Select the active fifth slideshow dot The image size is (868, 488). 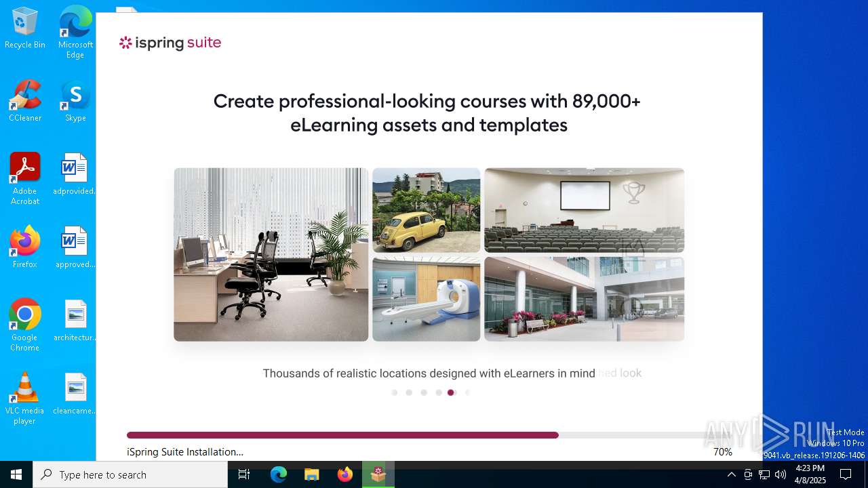coord(451,392)
